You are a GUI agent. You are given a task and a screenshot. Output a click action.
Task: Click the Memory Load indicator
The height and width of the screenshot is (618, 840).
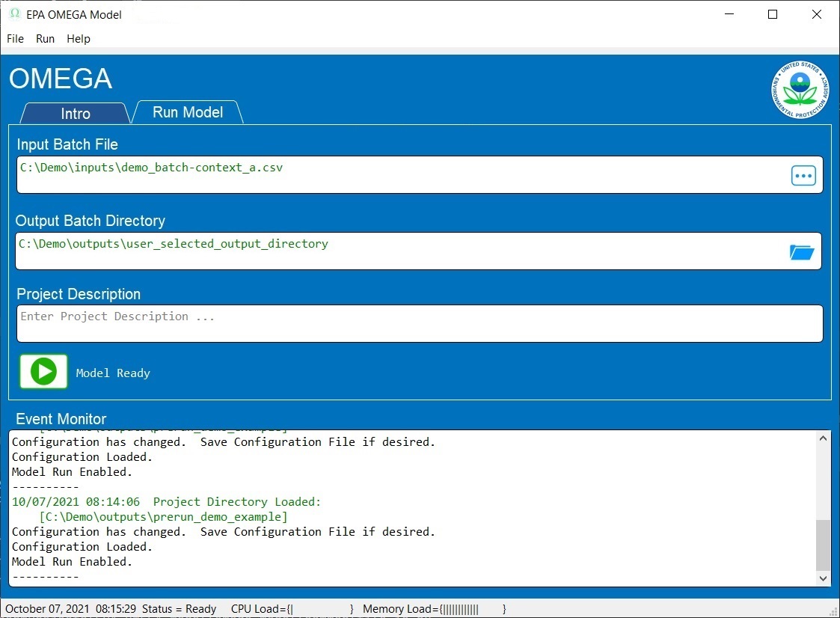(435, 609)
